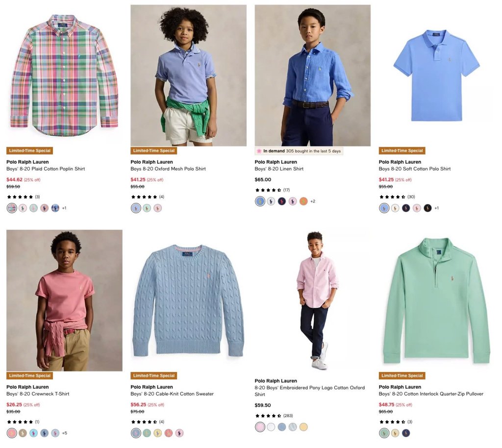Open Boys' 8-20 Cable-Knit Cotton Sweater link
The width and height of the screenshot is (502, 448).
pos(172,394)
